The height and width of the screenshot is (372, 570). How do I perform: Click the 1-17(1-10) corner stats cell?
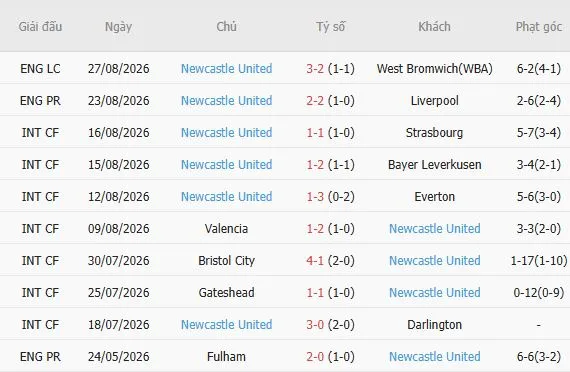tap(539, 260)
